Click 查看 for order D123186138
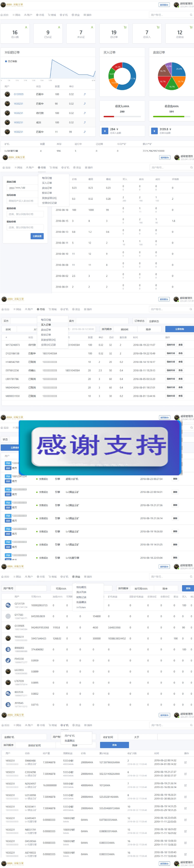194x868 pixels. [x=180, y=353]
